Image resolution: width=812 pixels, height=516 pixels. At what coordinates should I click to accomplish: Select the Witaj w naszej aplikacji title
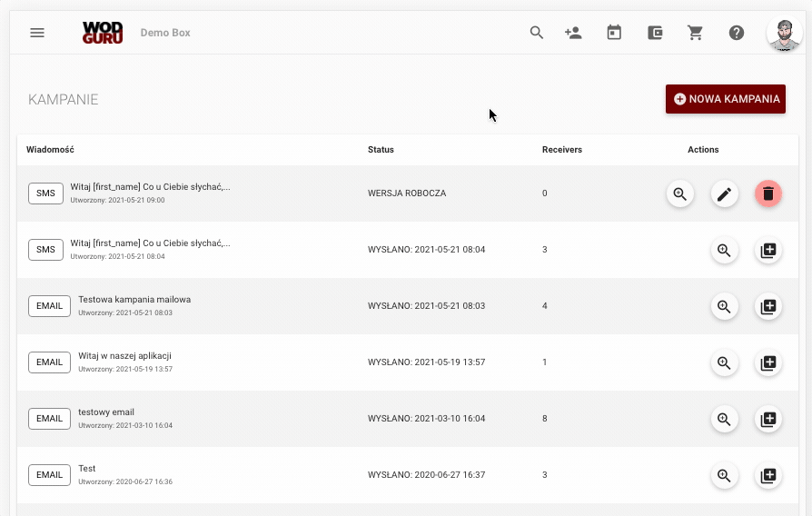coord(124,356)
